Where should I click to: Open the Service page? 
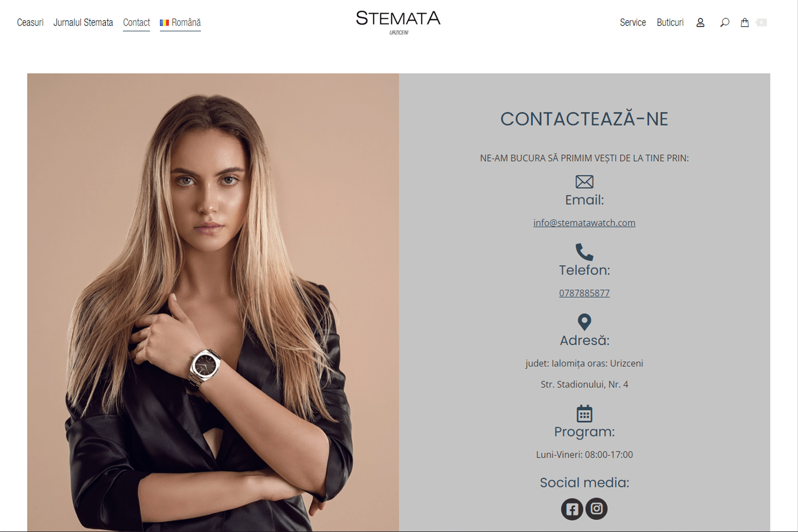pos(633,23)
